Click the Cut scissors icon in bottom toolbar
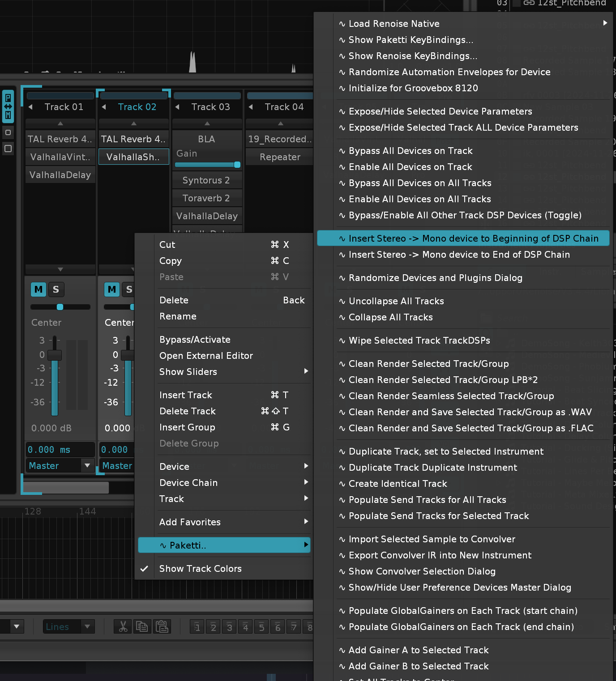The image size is (616, 681). click(123, 626)
